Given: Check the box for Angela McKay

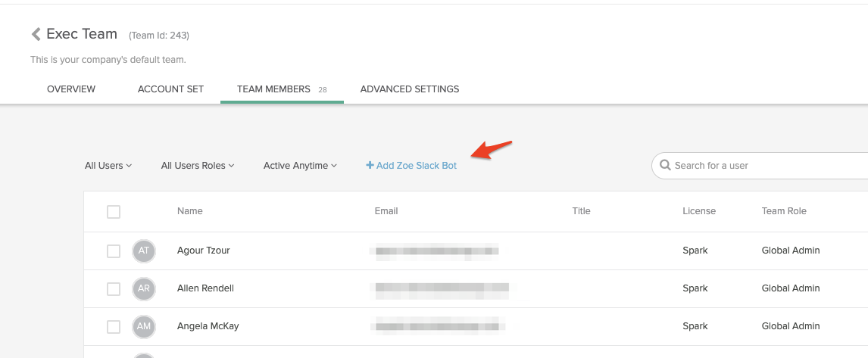Looking at the screenshot, I should (114, 327).
